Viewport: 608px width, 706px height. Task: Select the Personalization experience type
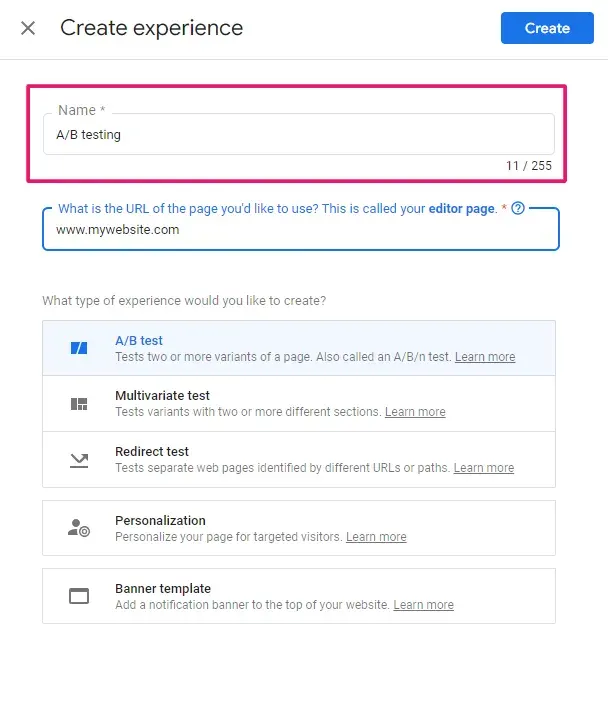pos(299,528)
